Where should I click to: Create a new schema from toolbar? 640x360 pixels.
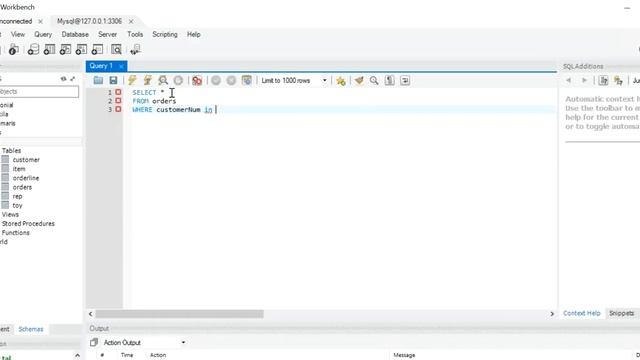point(33,50)
